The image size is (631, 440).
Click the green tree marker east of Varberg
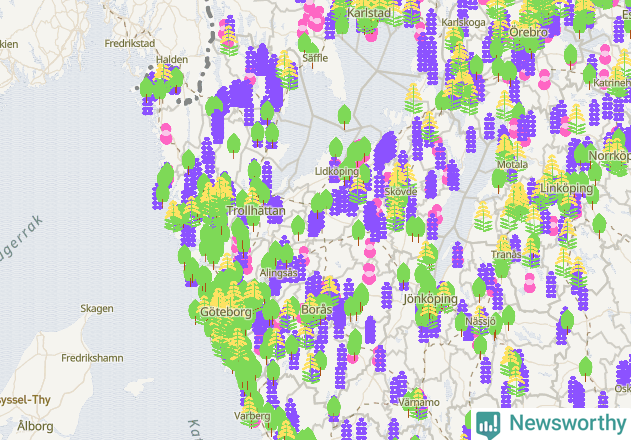click(334, 408)
